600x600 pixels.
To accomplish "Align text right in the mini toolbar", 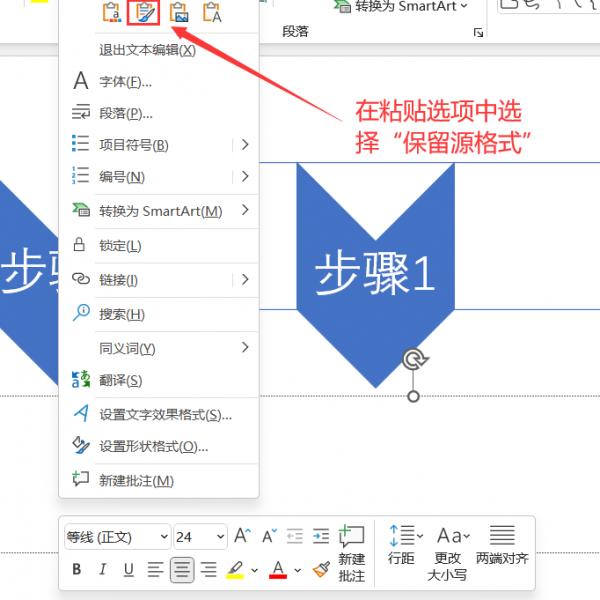I will coord(209,569).
